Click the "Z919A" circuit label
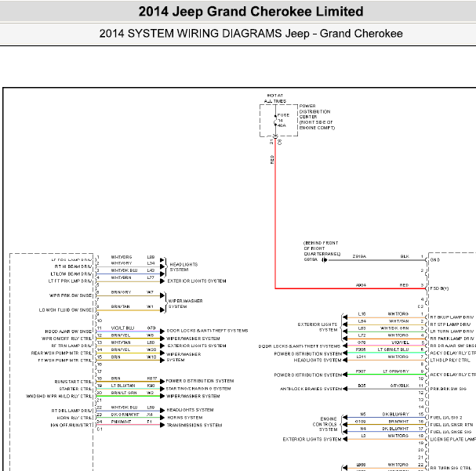 click(359, 256)
